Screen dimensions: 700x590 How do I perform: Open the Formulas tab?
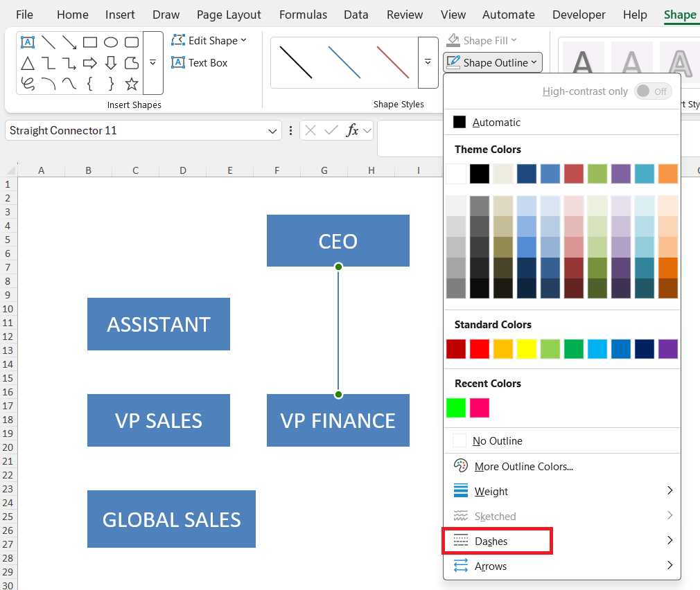[303, 15]
